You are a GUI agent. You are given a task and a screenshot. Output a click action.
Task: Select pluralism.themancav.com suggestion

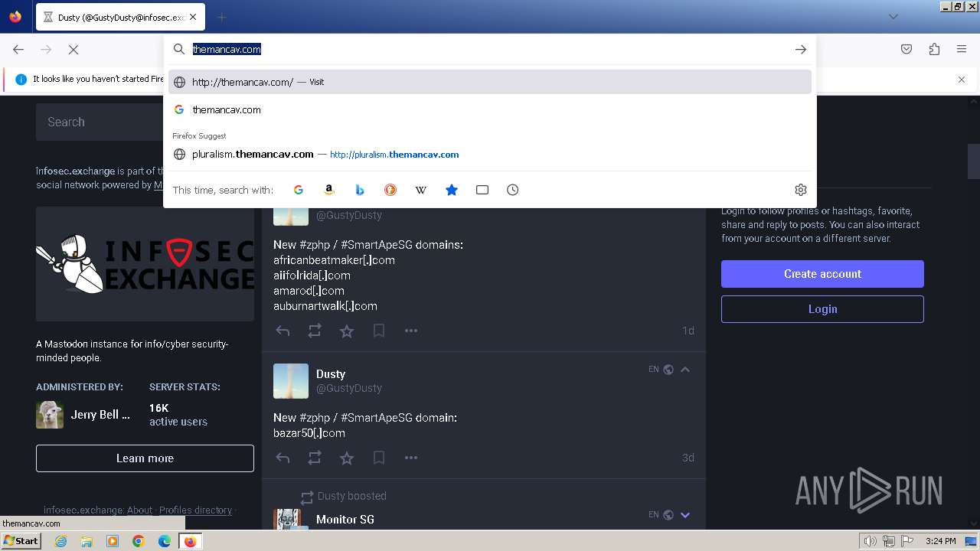point(490,154)
